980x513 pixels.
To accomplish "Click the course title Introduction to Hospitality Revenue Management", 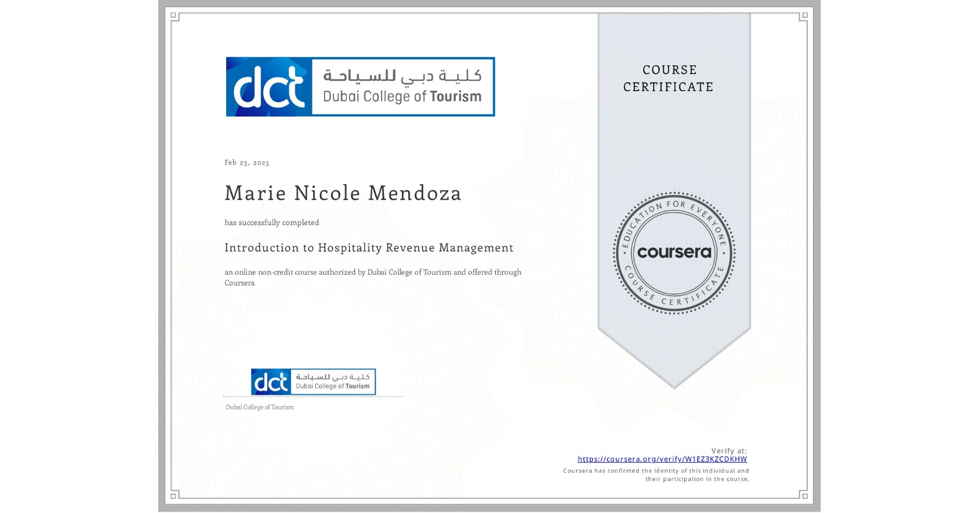I will tap(368, 248).
